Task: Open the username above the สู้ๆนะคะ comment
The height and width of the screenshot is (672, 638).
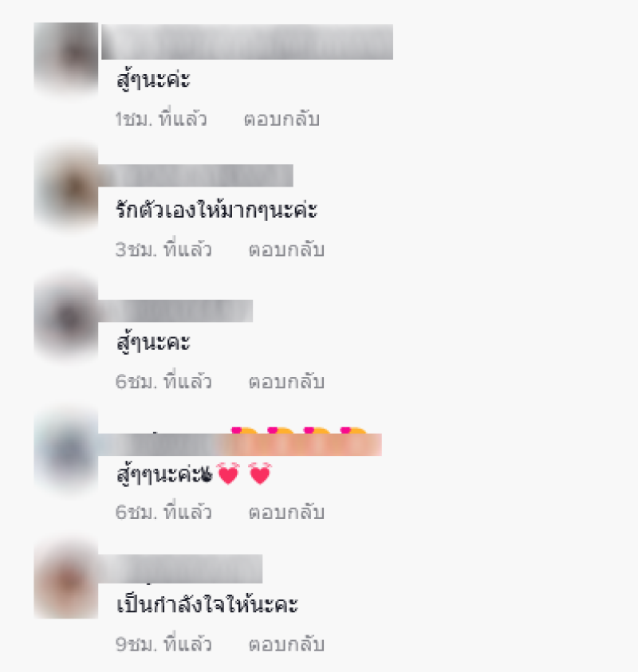Action: click(x=175, y=311)
